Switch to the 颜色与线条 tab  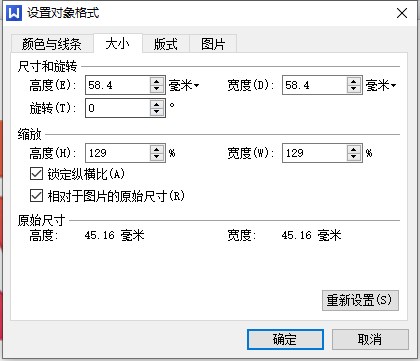[x=52, y=44]
